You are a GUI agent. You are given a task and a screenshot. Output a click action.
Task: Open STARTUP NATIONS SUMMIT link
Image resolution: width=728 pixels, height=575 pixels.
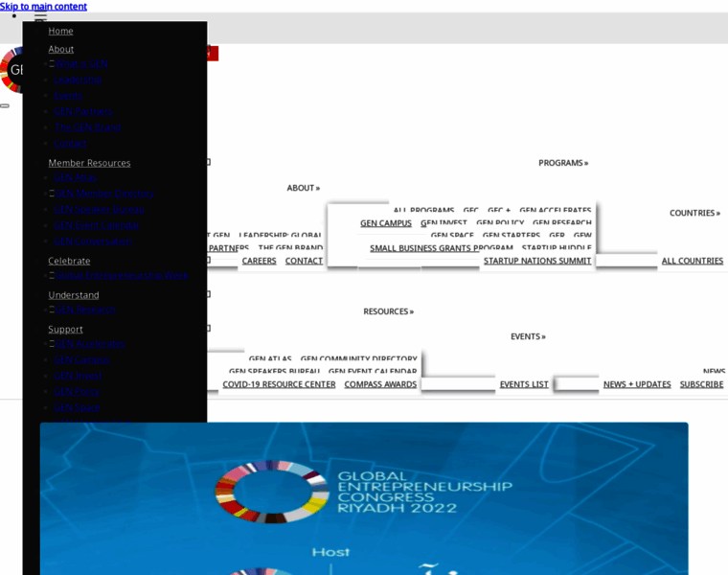(x=537, y=261)
